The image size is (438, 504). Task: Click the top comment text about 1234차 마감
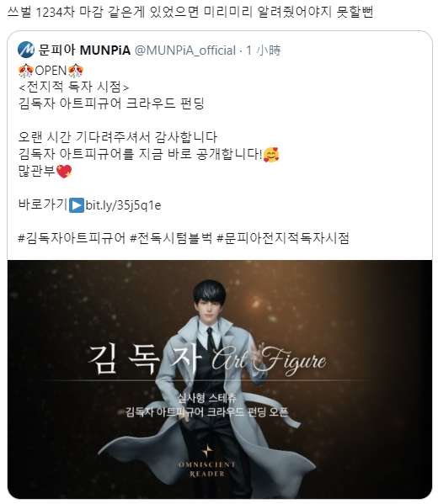click(x=190, y=13)
